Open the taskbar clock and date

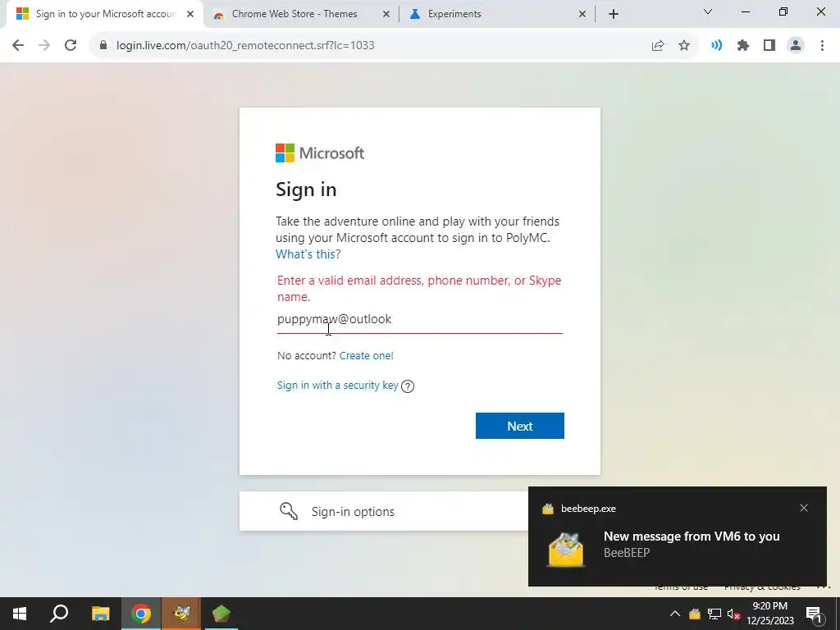pyautogui.click(x=770, y=614)
